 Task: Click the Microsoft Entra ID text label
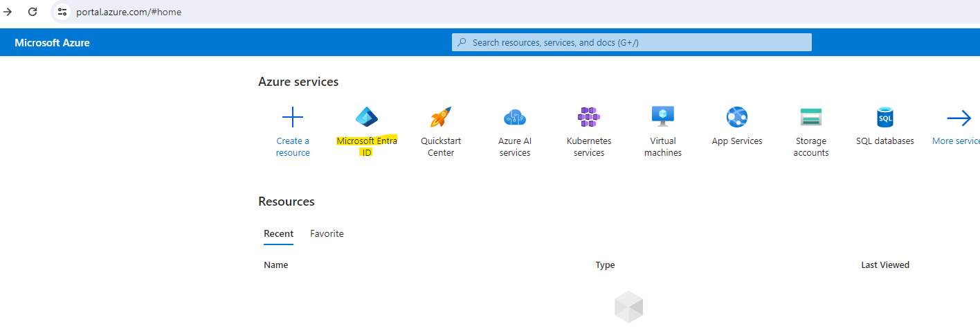pyautogui.click(x=367, y=147)
